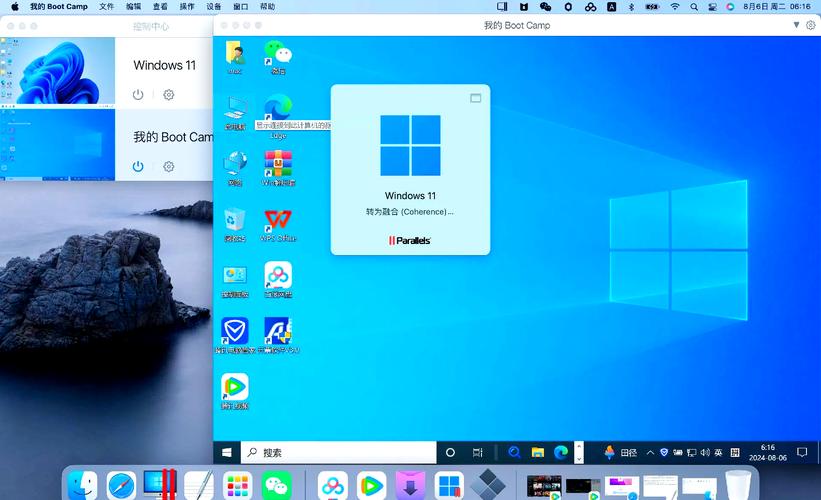
Task: Open Wi-Fi status in macOS menu bar
Action: point(675,7)
